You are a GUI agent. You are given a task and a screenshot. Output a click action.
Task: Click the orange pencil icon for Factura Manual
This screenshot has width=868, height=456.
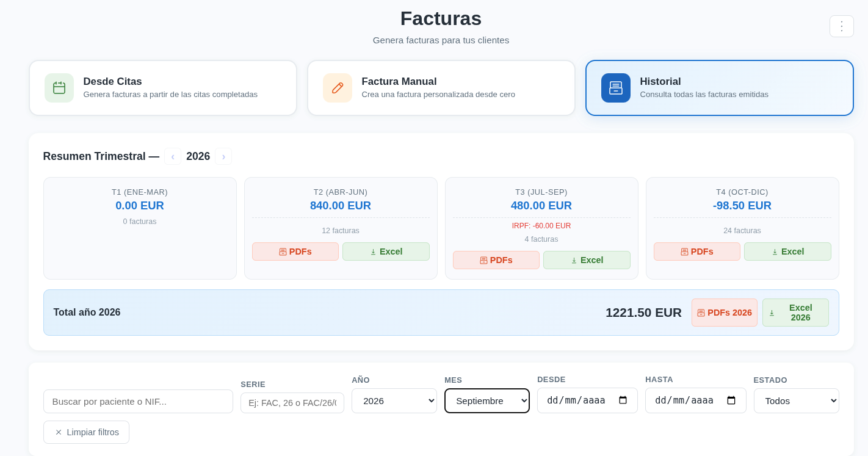[338, 88]
